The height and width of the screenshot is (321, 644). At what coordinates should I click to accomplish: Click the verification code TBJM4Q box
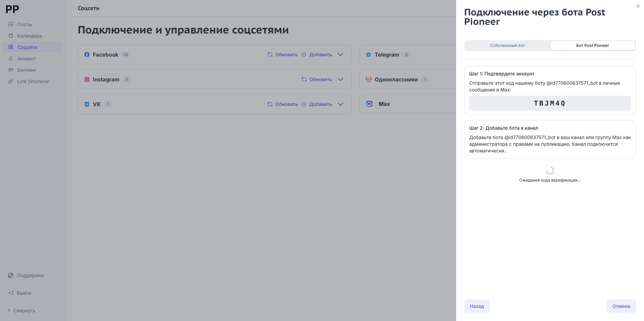pos(550,103)
